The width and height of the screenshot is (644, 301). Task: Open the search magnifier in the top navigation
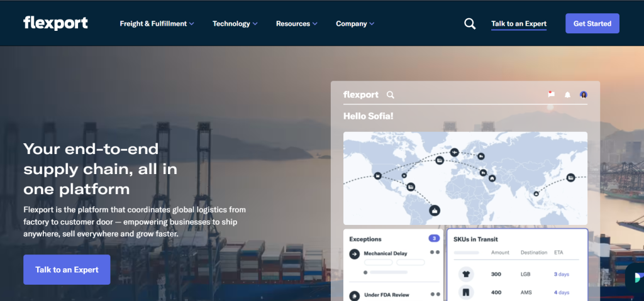(470, 24)
